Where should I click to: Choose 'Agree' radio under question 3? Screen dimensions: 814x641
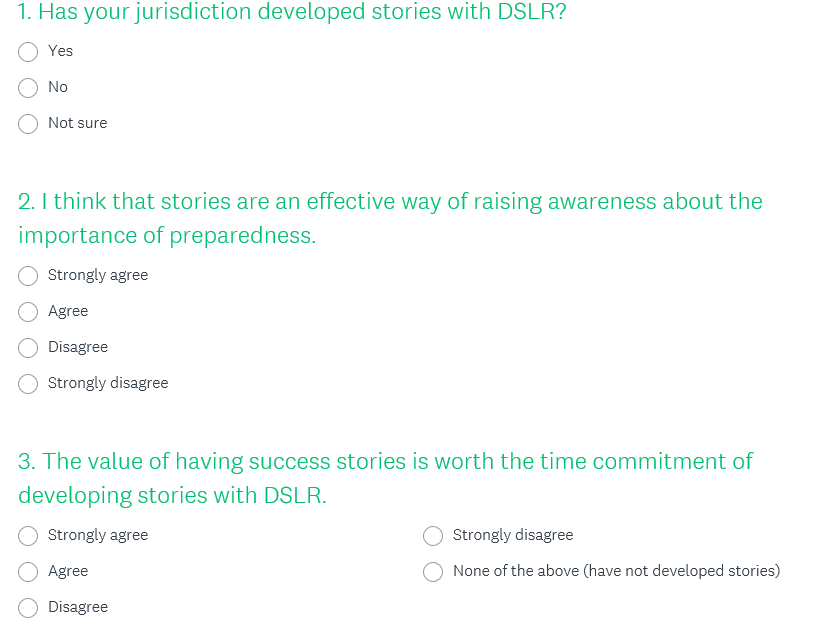(x=29, y=571)
